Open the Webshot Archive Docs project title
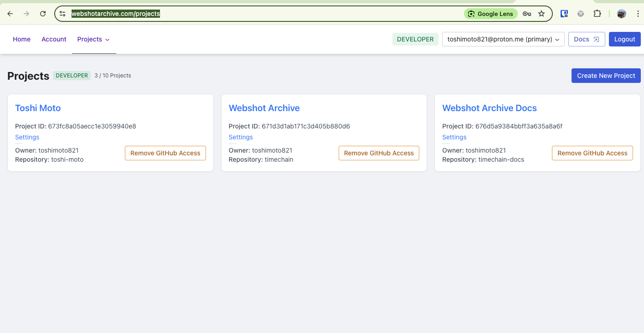The image size is (644, 333). point(489,108)
